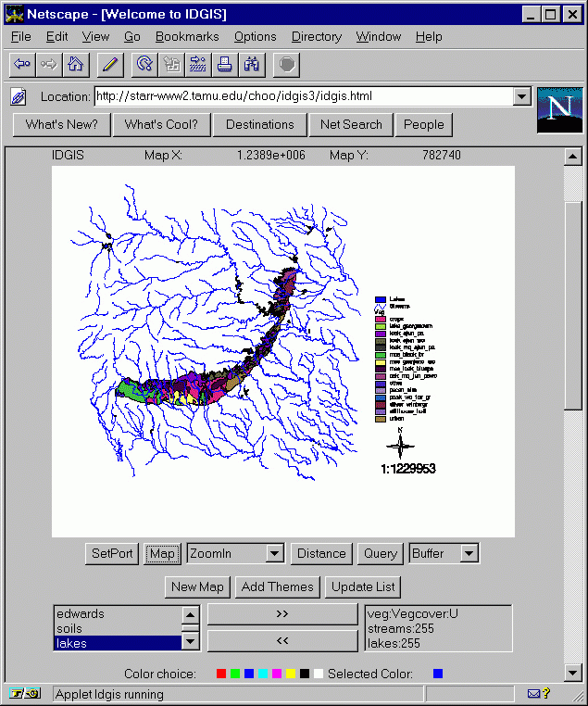This screenshot has height=706, width=588.
Task: Click theme list scroll down arrow
Action: 191,642
